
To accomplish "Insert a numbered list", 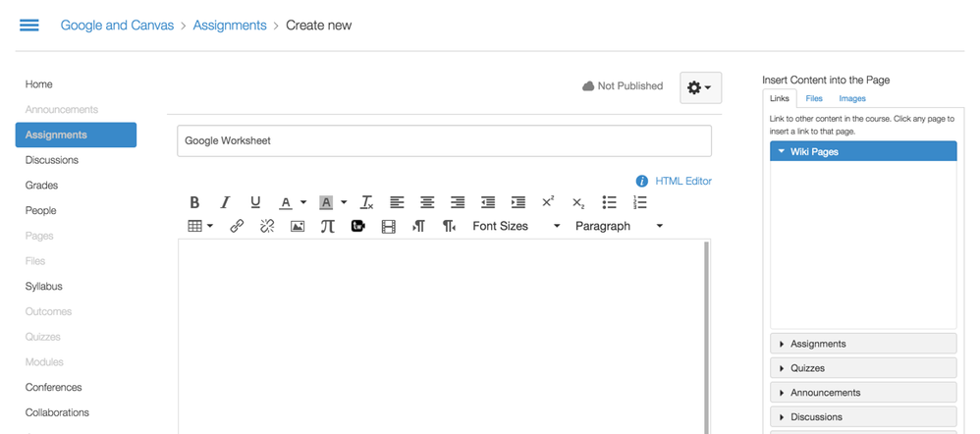I will point(639,202).
